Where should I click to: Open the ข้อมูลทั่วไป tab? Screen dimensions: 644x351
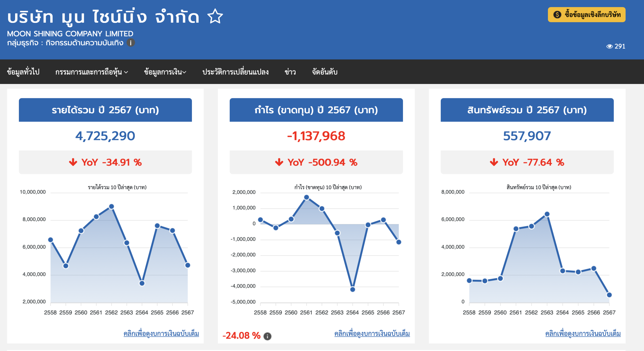coord(23,72)
